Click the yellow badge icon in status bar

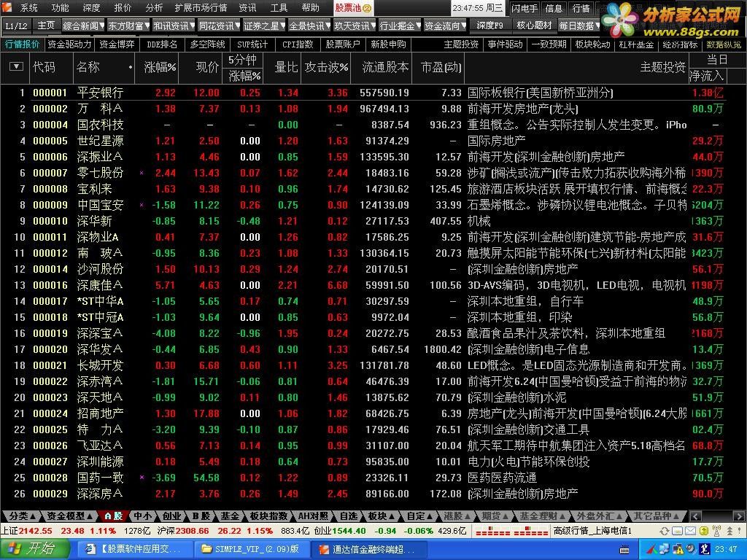704,531
